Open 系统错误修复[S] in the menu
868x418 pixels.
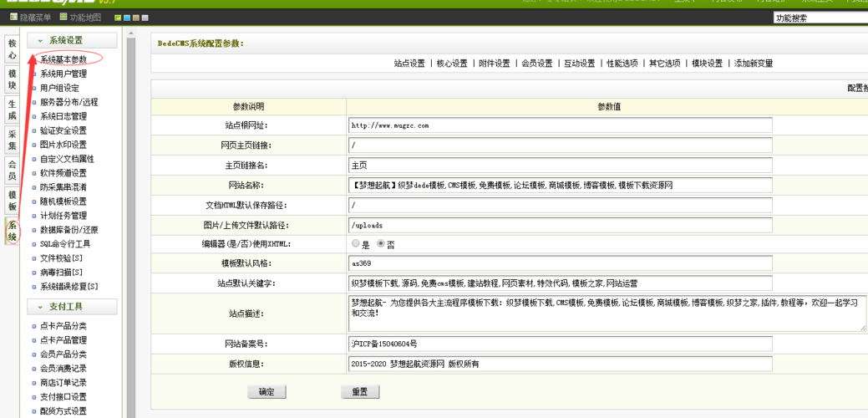tap(69, 287)
